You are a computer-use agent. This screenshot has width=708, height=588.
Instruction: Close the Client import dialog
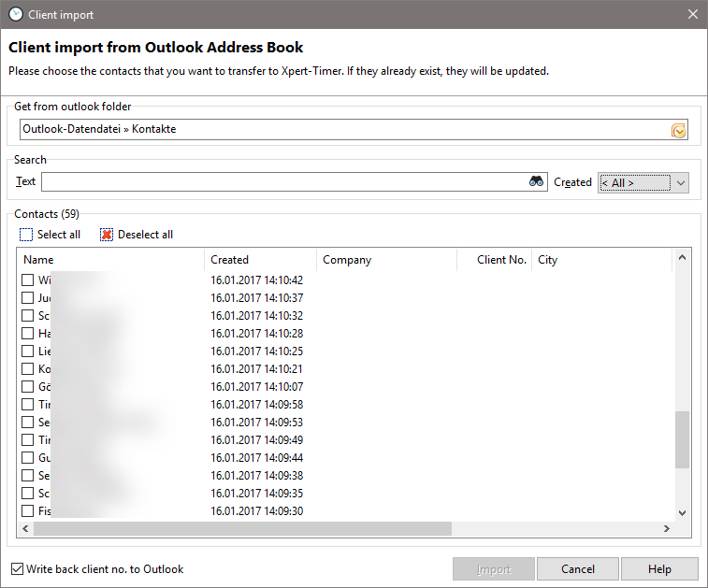pos(692,15)
